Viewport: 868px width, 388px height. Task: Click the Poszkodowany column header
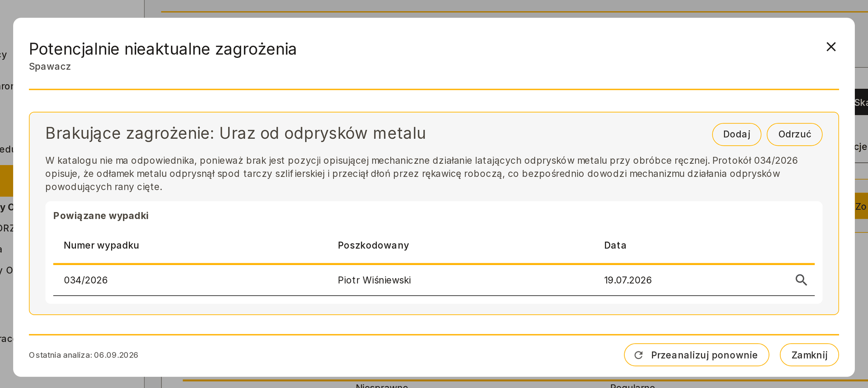point(373,246)
